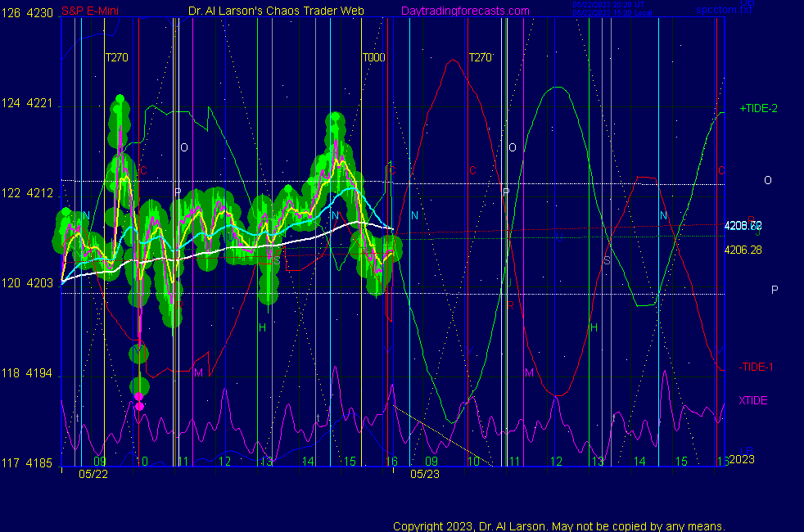Click the white/cyan '4208' overlapping price value
This screenshot has height=532, width=804.
743,226
